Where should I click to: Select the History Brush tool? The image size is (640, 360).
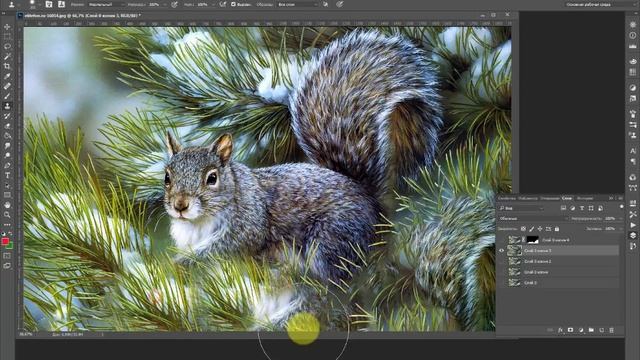[7, 116]
